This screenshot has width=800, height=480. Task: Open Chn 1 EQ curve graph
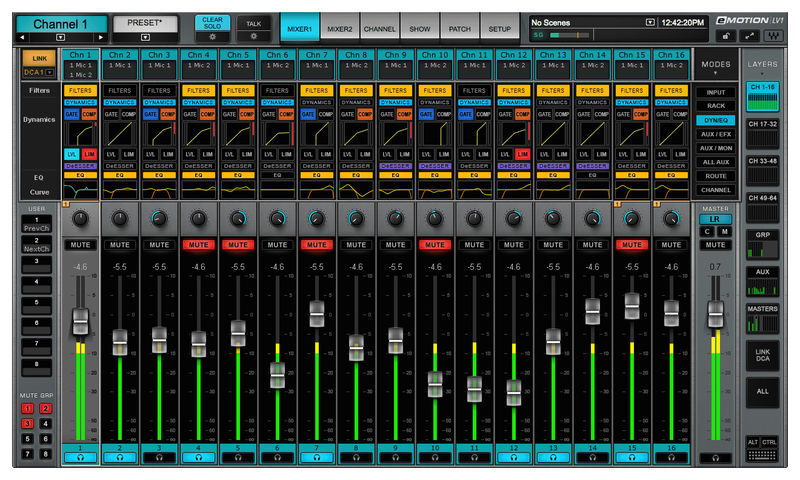click(x=81, y=191)
